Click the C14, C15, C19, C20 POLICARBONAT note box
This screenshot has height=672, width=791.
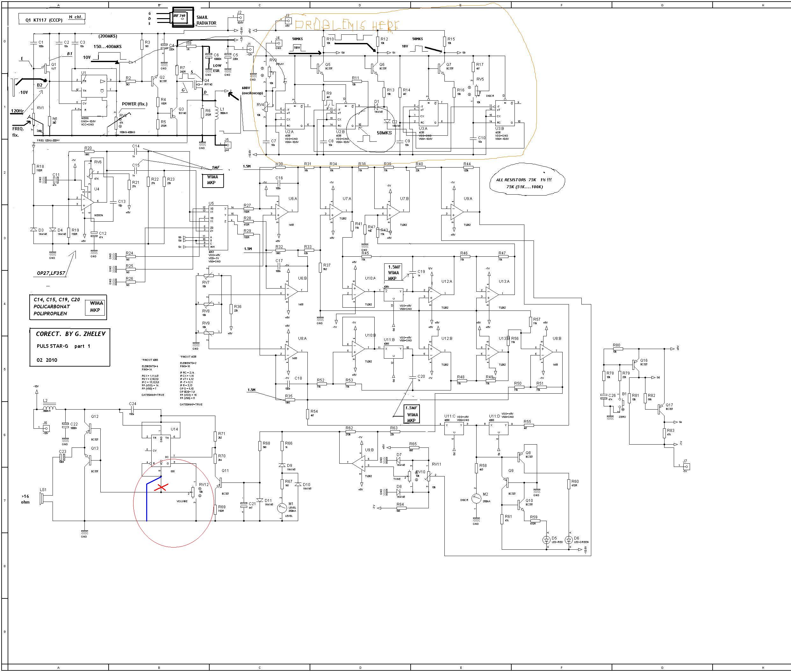68,307
